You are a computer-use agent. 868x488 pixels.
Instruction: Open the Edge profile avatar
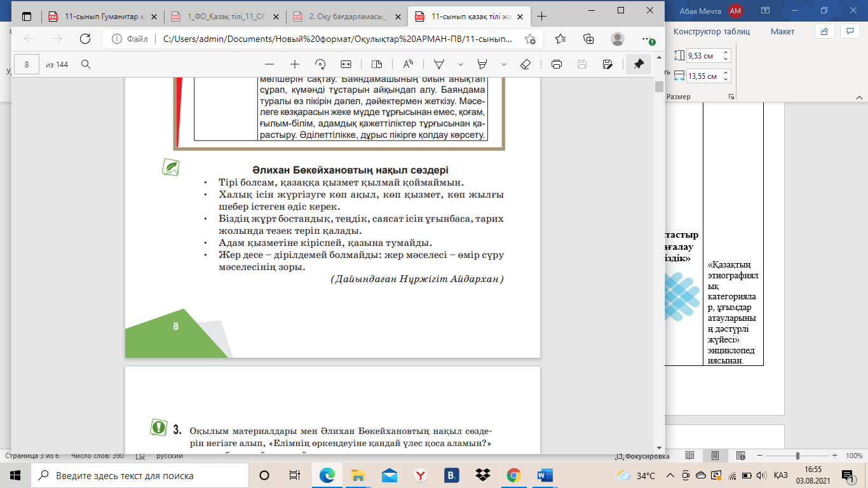[x=618, y=39]
